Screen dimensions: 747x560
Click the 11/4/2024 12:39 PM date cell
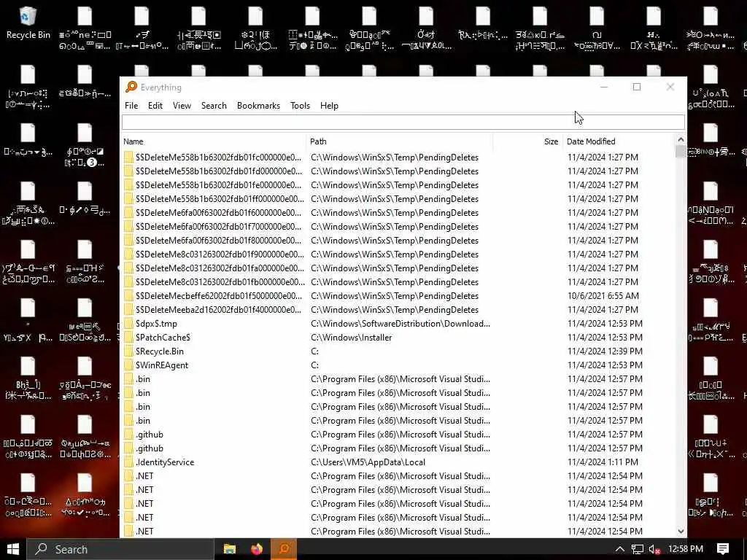[x=605, y=351]
